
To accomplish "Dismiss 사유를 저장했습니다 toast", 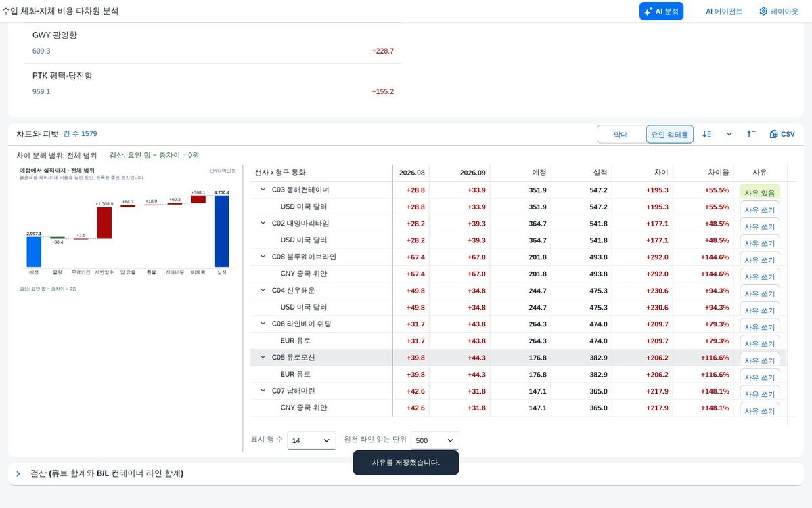I will (406, 463).
